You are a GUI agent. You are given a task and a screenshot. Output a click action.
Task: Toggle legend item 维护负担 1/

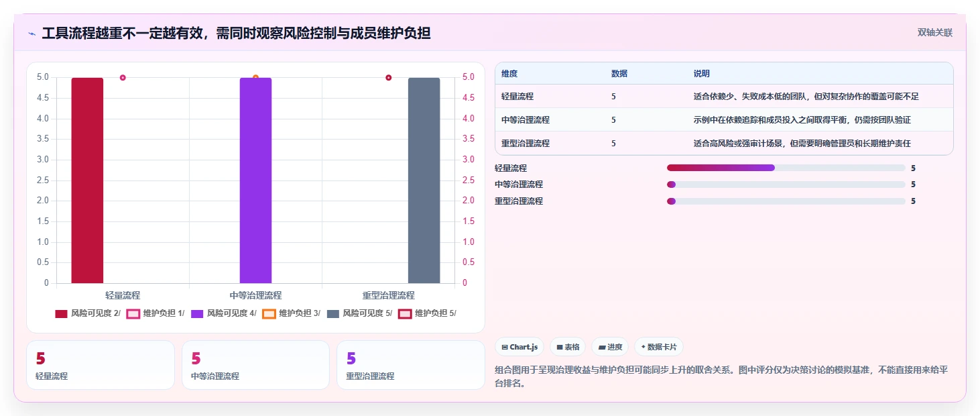156,313
